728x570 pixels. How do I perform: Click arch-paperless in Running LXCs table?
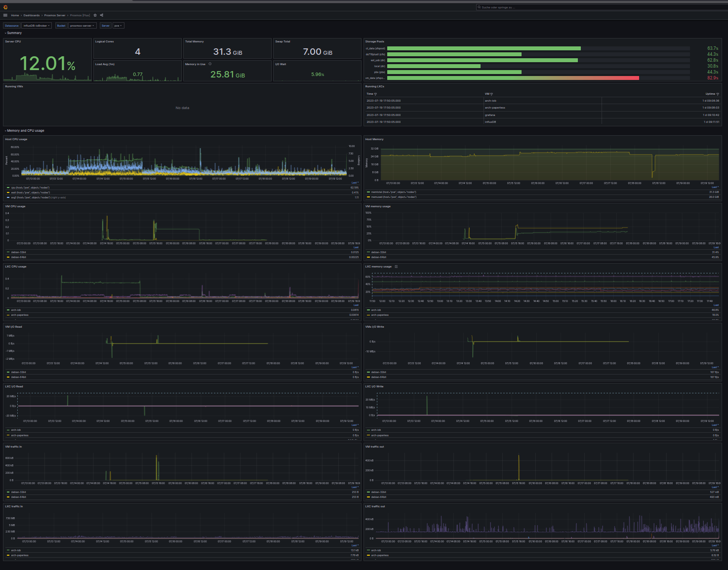495,108
